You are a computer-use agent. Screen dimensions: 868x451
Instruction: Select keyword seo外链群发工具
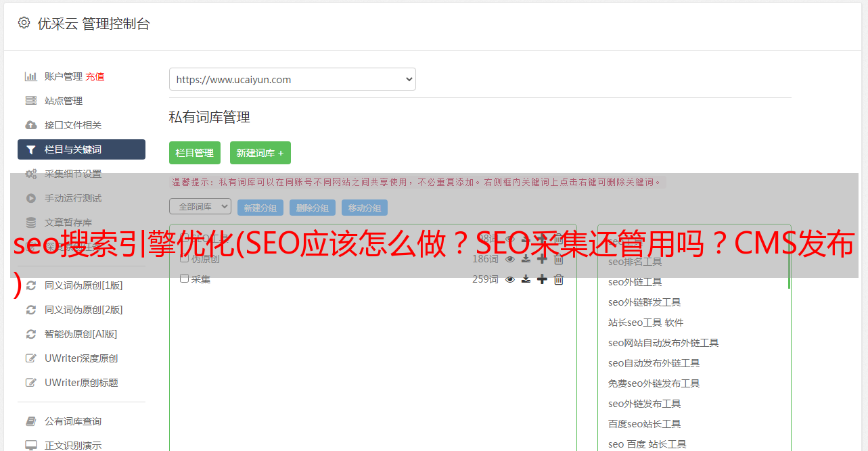pos(645,302)
